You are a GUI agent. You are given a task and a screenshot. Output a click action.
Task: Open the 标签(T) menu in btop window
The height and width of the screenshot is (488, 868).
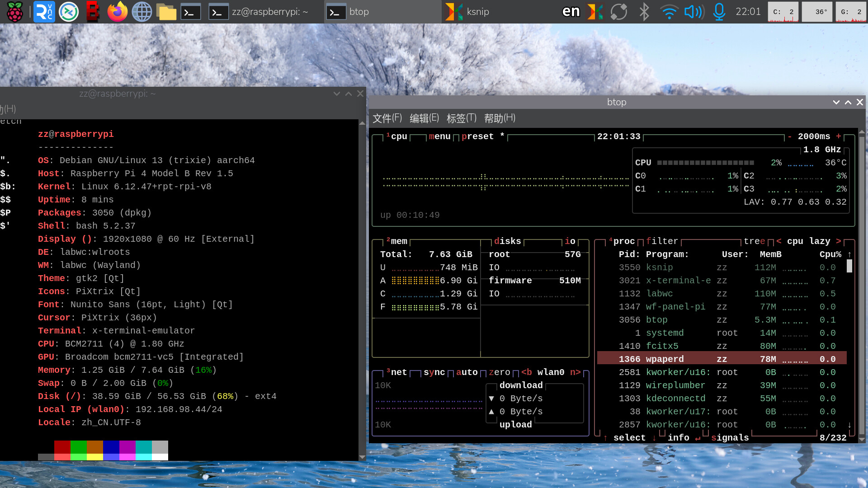pos(461,118)
